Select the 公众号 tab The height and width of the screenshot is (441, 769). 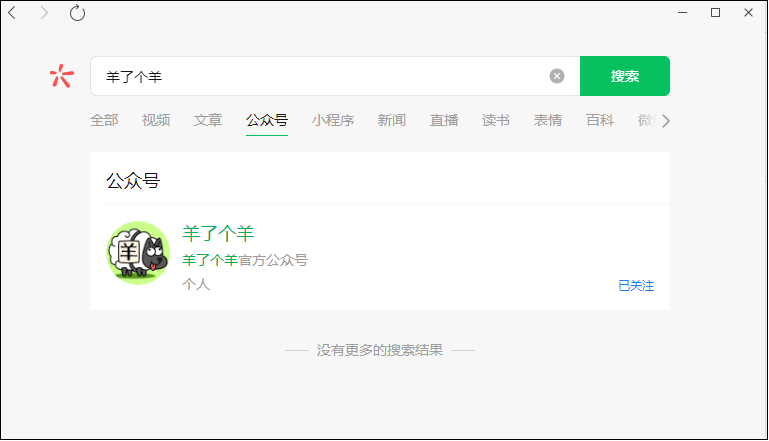(x=267, y=120)
